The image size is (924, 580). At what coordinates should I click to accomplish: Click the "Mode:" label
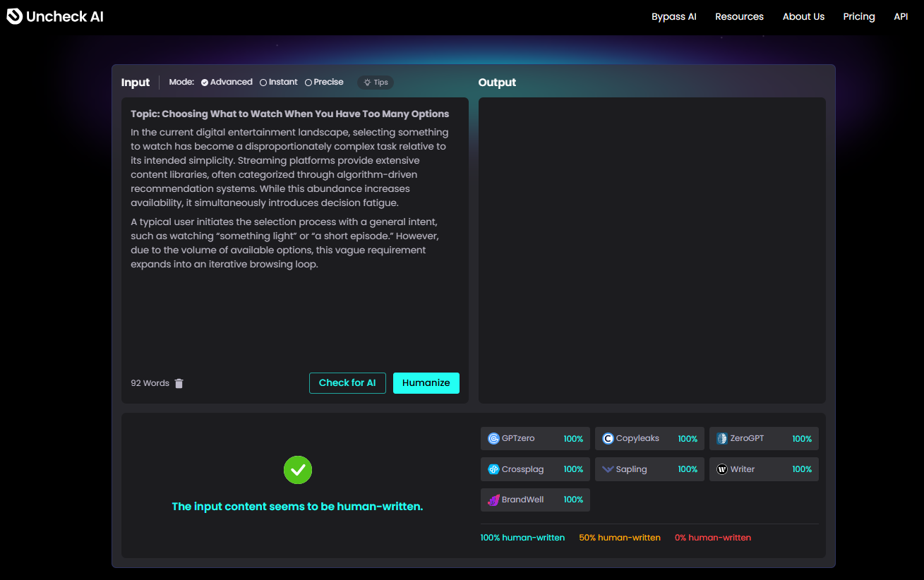[181, 83]
